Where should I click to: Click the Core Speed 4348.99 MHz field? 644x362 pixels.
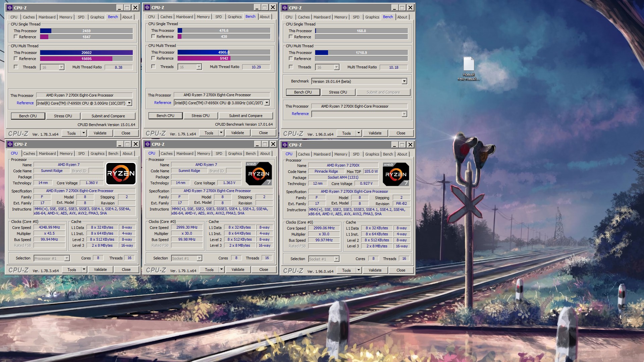tap(49, 227)
